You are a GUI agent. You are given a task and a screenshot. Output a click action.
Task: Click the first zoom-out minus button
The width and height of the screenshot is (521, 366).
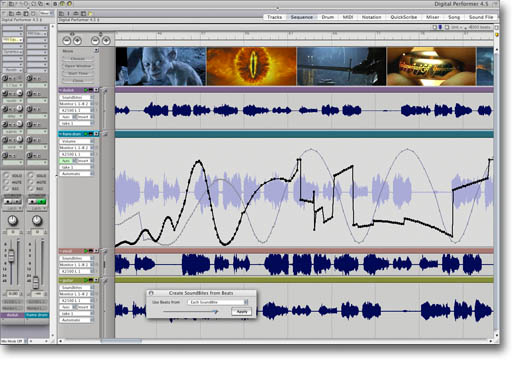(67, 41)
